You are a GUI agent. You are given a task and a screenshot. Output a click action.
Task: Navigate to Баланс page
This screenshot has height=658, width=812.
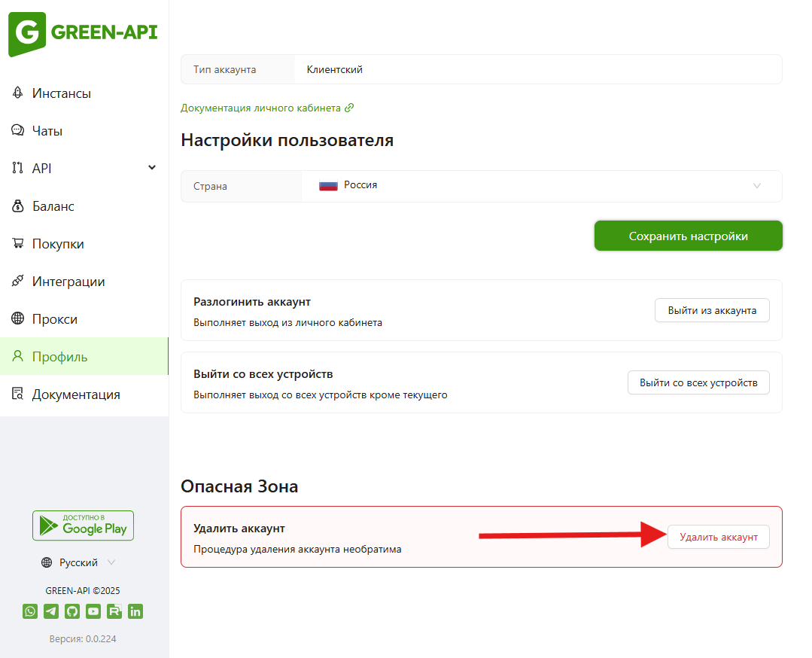point(53,206)
